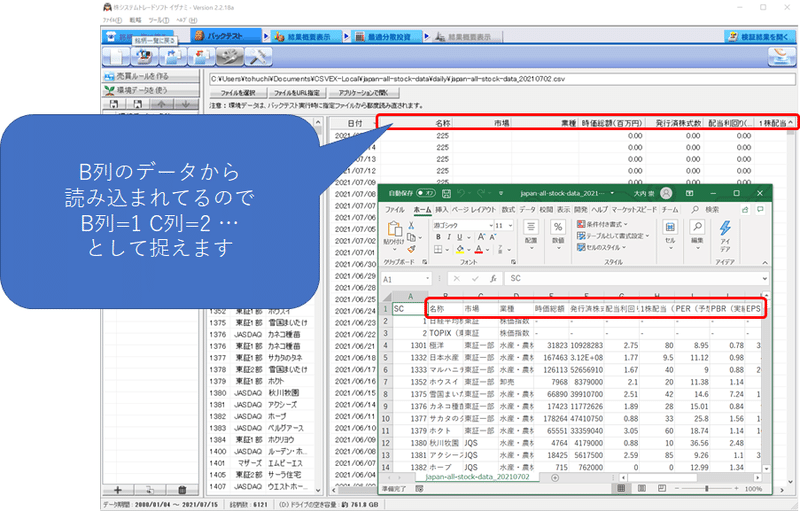The image size is (800, 511).
Task: Click the export folder arrow toolbar icon
Action: 173,56
